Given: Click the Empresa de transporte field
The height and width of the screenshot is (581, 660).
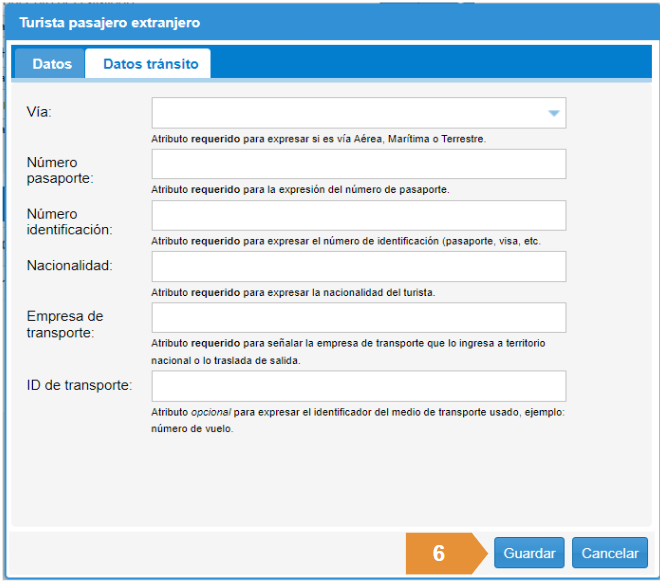Looking at the screenshot, I should click(x=359, y=317).
